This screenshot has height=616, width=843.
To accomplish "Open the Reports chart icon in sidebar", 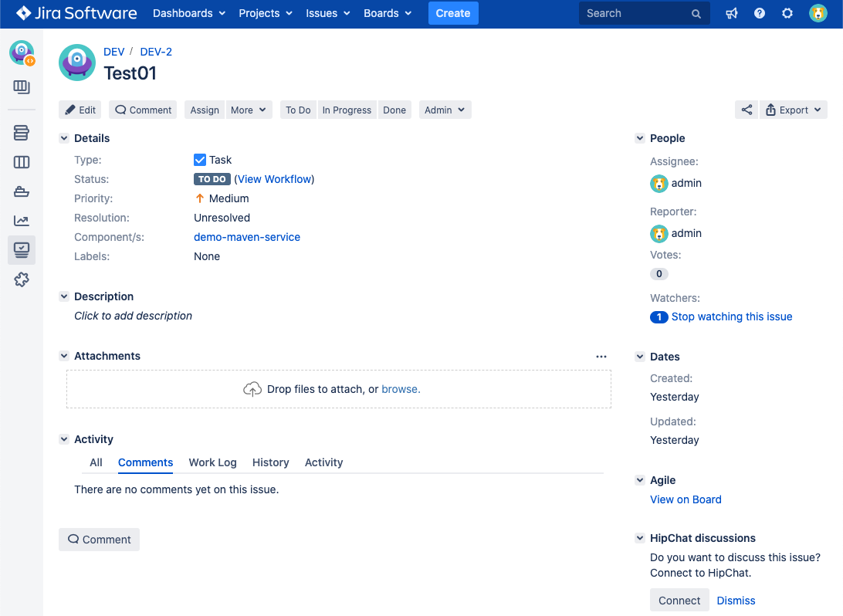I will click(x=22, y=221).
